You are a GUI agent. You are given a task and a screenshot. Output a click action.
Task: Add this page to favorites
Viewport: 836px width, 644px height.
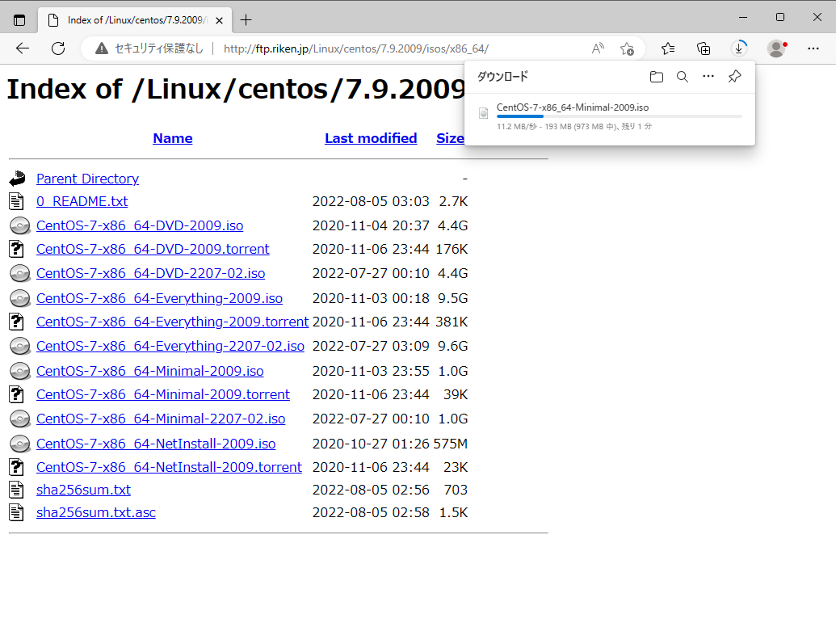point(627,48)
